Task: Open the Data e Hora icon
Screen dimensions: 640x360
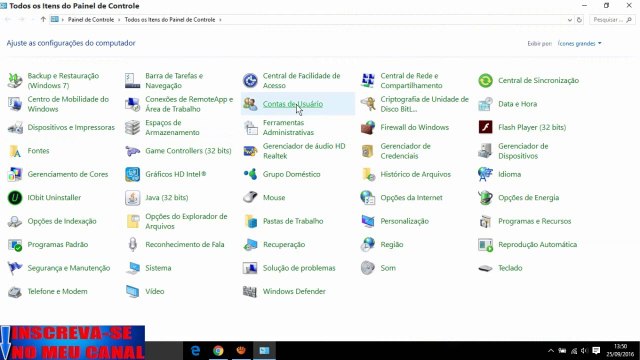Action: (x=485, y=104)
